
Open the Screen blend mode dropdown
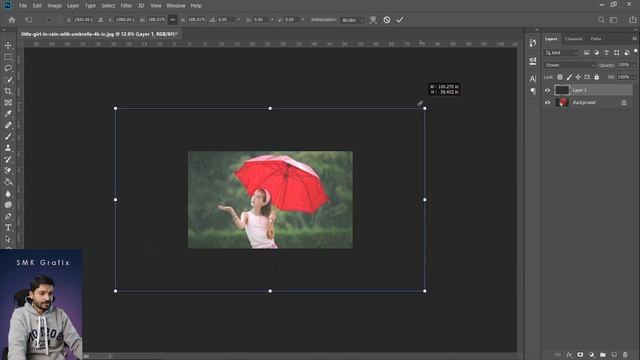click(x=570, y=65)
